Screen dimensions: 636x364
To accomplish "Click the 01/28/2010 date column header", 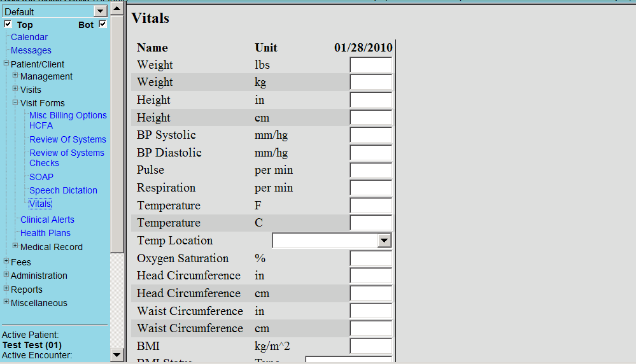I will [363, 48].
